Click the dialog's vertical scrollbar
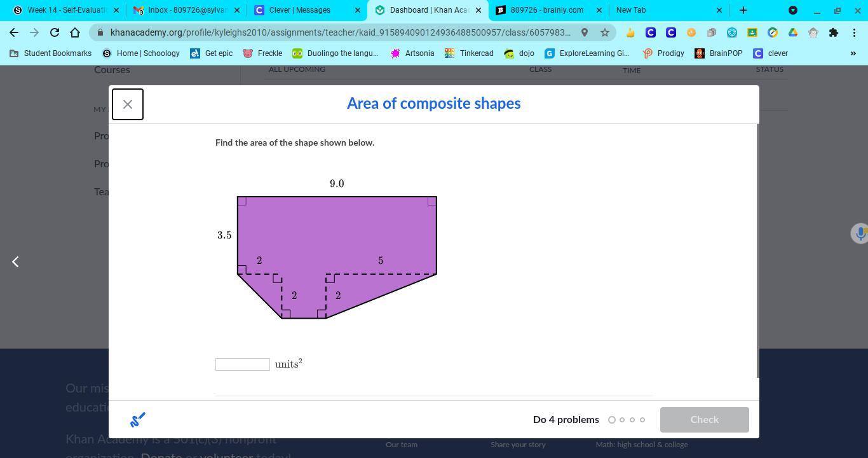Image resolution: width=868 pixels, height=458 pixels. click(757, 251)
